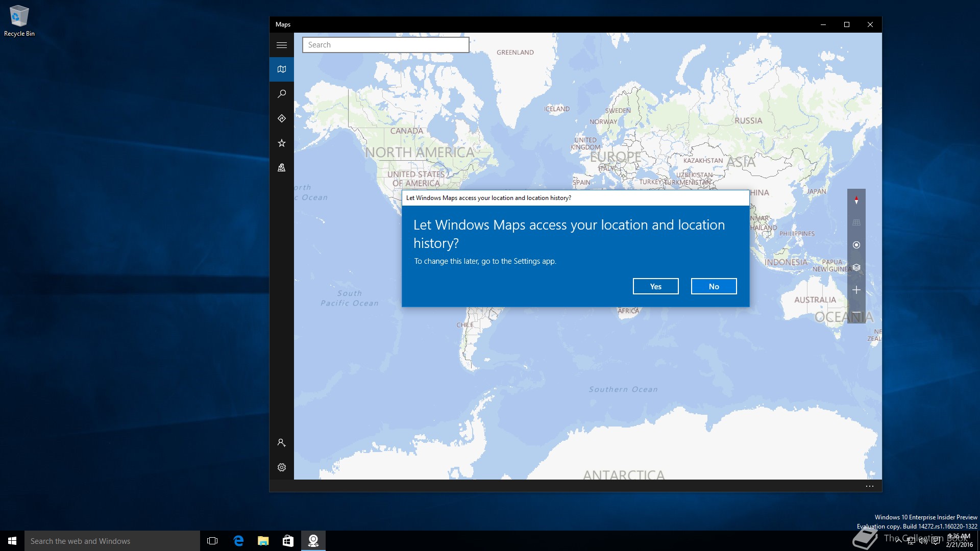Expand the more options ellipsis

[870, 486]
